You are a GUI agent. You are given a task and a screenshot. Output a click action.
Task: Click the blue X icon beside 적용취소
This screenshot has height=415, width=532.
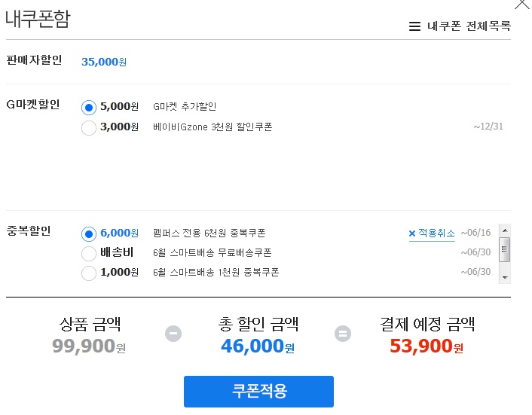coord(412,233)
